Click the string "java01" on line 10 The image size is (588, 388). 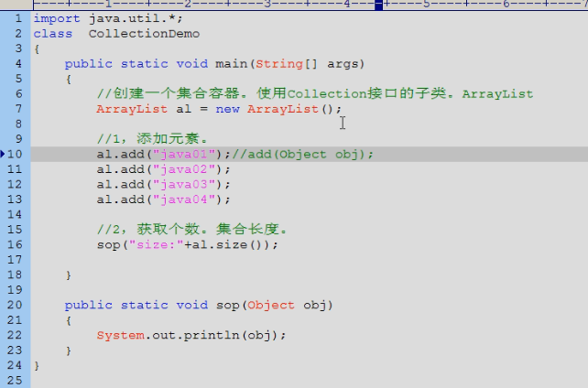[184, 155]
